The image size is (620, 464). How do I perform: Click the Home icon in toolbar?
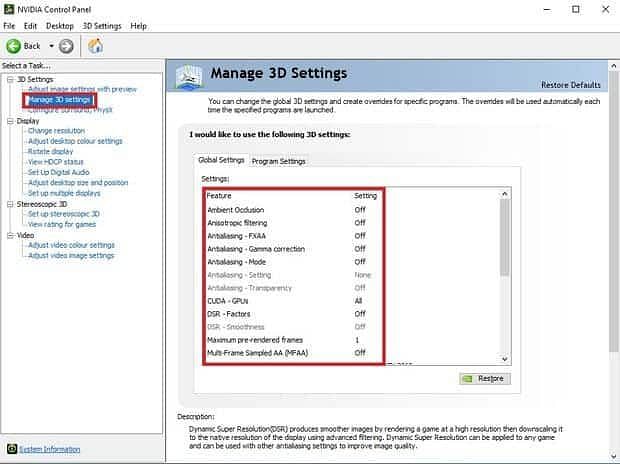pos(95,46)
